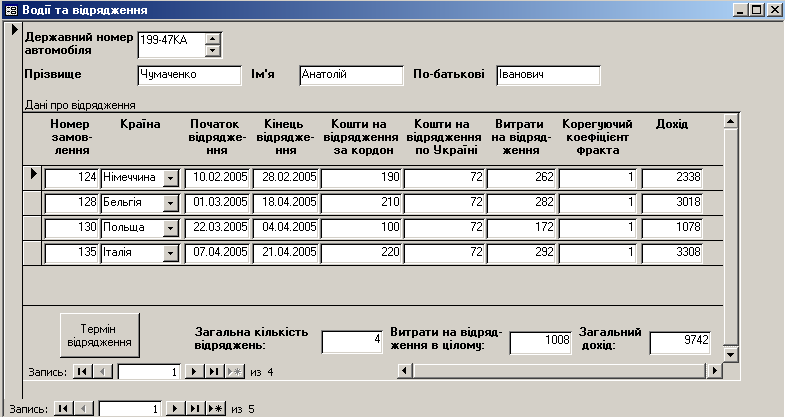Select row of order 124 via record selector
Image resolution: width=785 pixels, height=417 pixels.
(33, 178)
